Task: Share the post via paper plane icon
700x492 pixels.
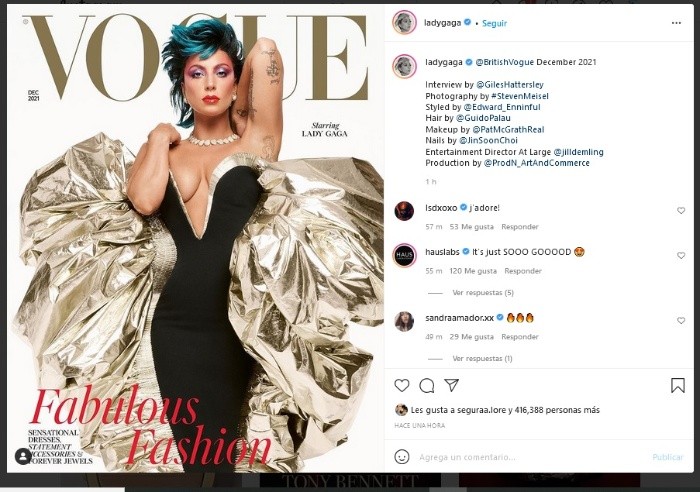Action: [451, 385]
